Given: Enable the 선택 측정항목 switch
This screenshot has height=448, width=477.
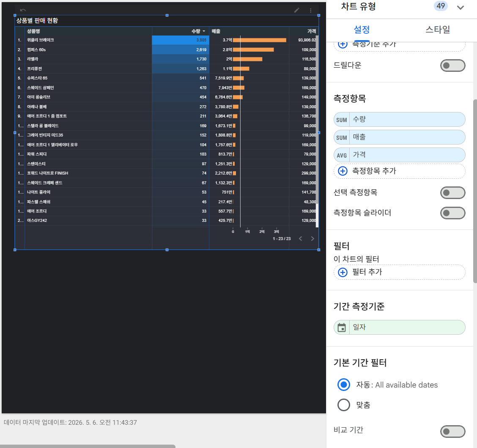Looking at the screenshot, I should [x=452, y=193].
